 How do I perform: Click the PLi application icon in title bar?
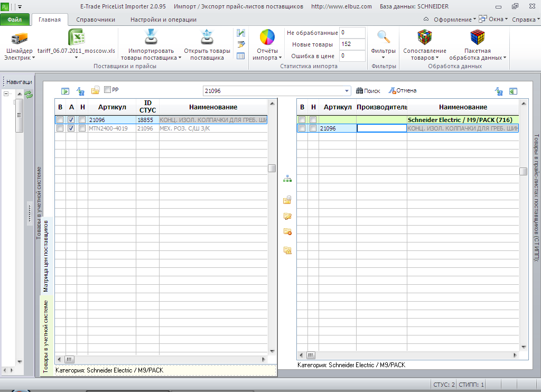4,6
